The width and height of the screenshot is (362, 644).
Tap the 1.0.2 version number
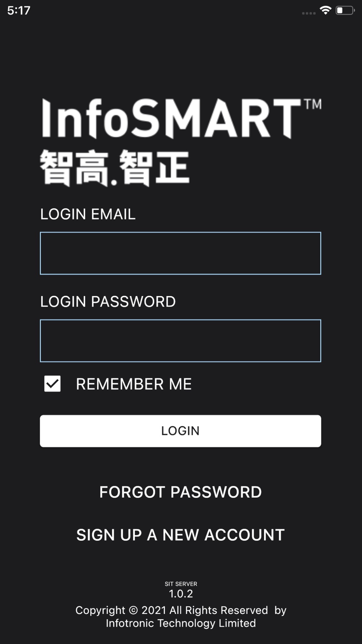[x=181, y=594]
